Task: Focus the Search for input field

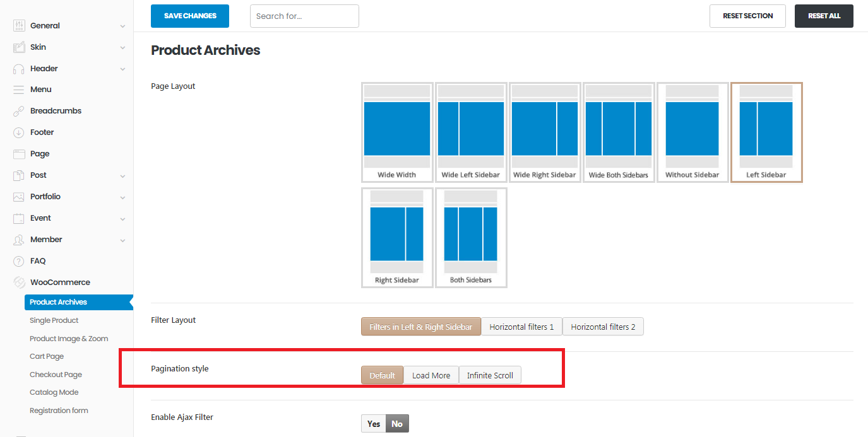Action: (304, 16)
